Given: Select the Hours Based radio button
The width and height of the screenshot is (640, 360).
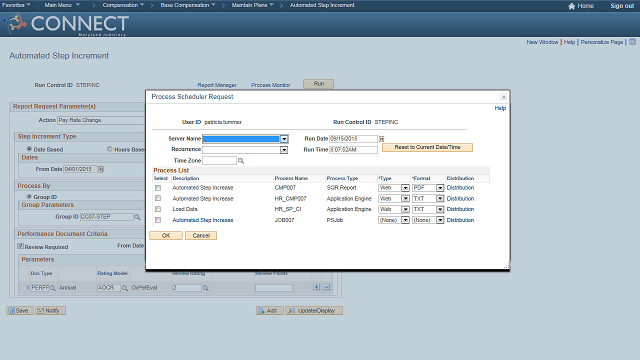Looking at the screenshot, I should click(x=110, y=149).
